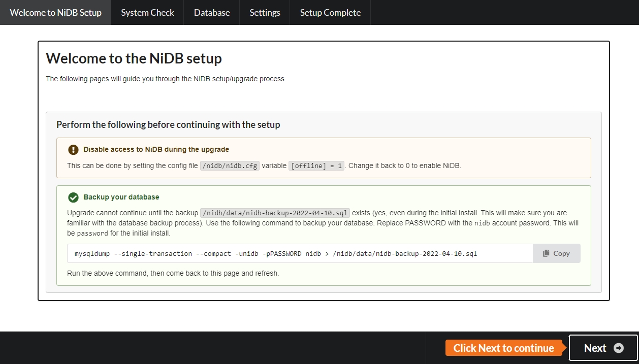Click the 'Backup your database' title
Image resolution: width=639 pixels, height=364 pixels.
pyautogui.click(x=121, y=197)
